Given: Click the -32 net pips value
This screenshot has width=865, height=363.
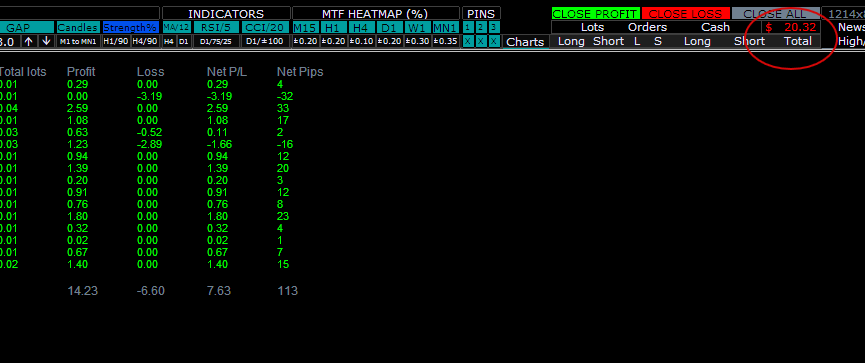Looking at the screenshot, I should click(x=285, y=97).
